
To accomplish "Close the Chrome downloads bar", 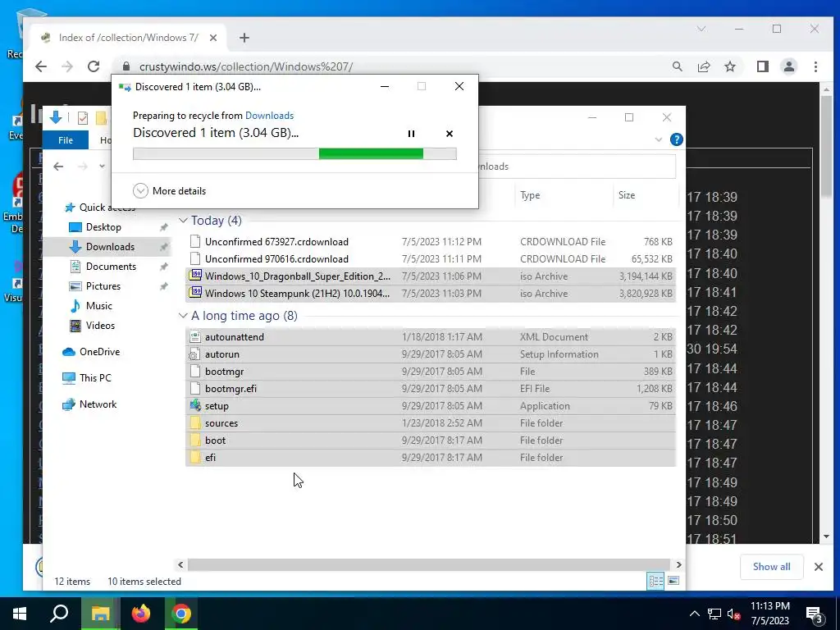I will (x=818, y=567).
